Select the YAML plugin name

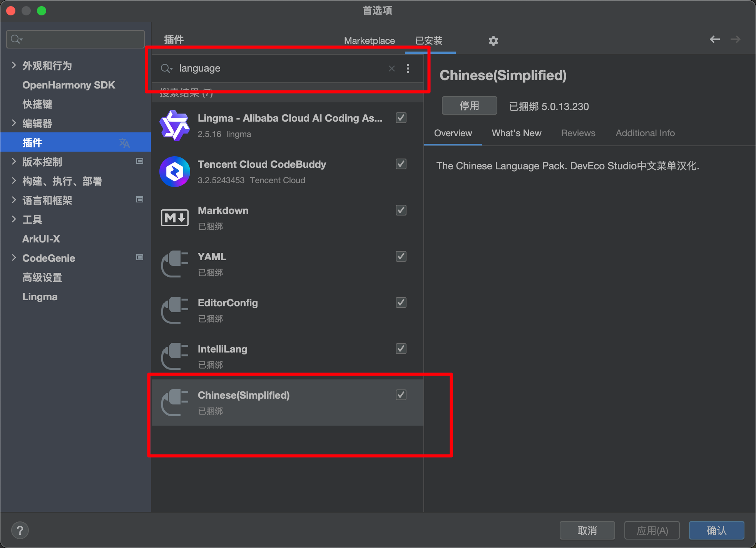212,257
